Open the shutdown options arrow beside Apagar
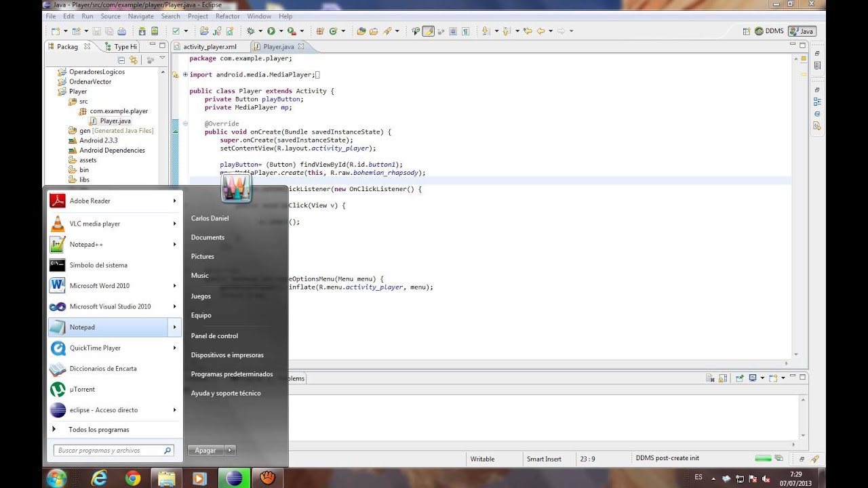This screenshot has height=488, width=868. (229, 450)
